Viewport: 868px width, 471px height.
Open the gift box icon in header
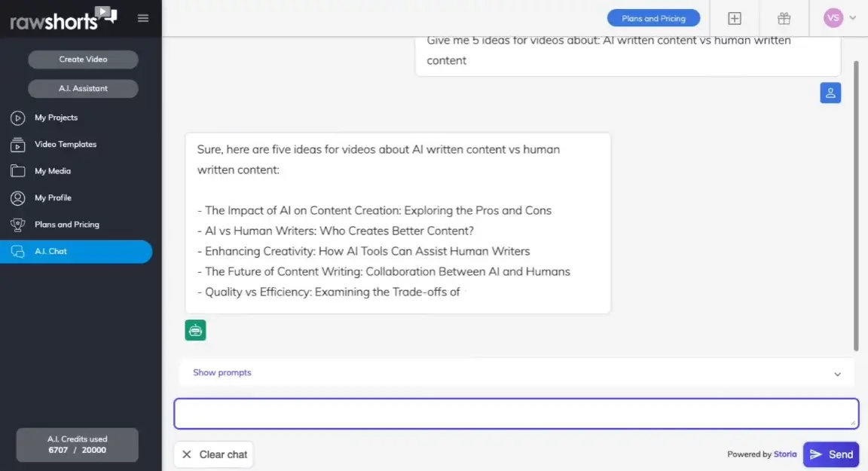[784, 18]
